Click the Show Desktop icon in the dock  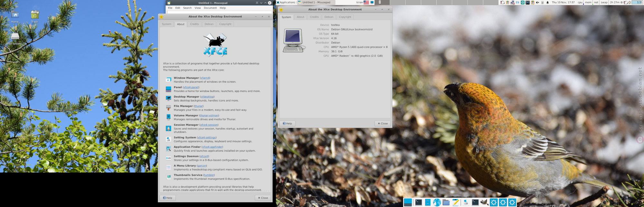click(408, 202)
